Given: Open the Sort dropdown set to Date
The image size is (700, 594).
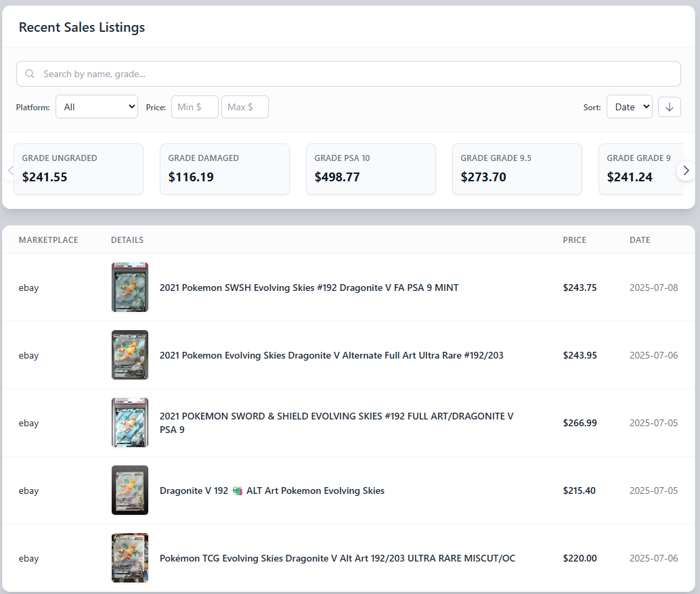Looking at the screenshot, I should pos(630,107).
